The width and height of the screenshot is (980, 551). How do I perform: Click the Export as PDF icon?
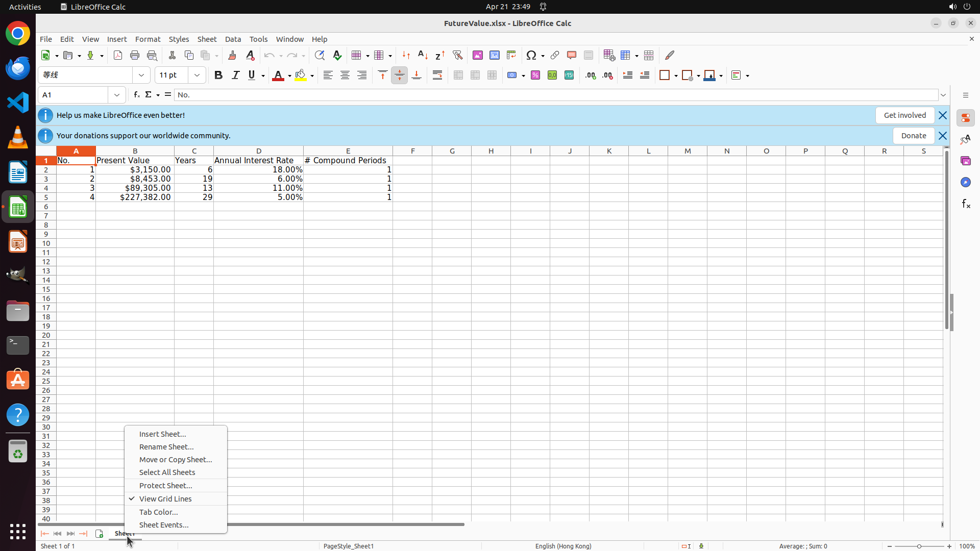[118, 56]
